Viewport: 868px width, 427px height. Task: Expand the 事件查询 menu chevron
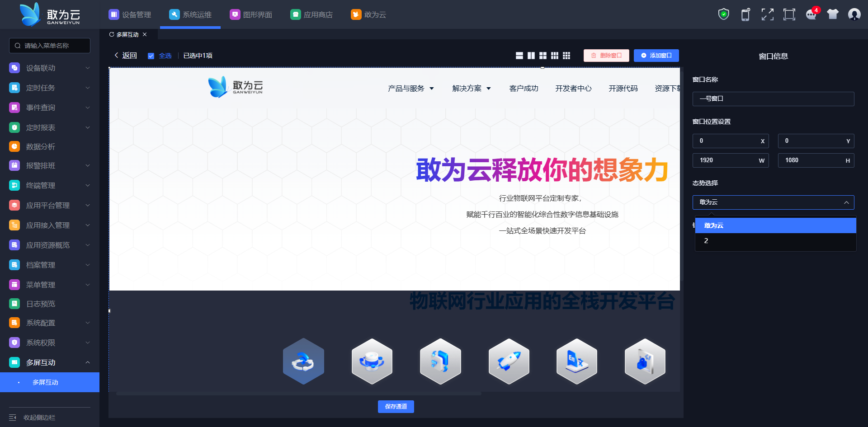[x=88, y=108]
